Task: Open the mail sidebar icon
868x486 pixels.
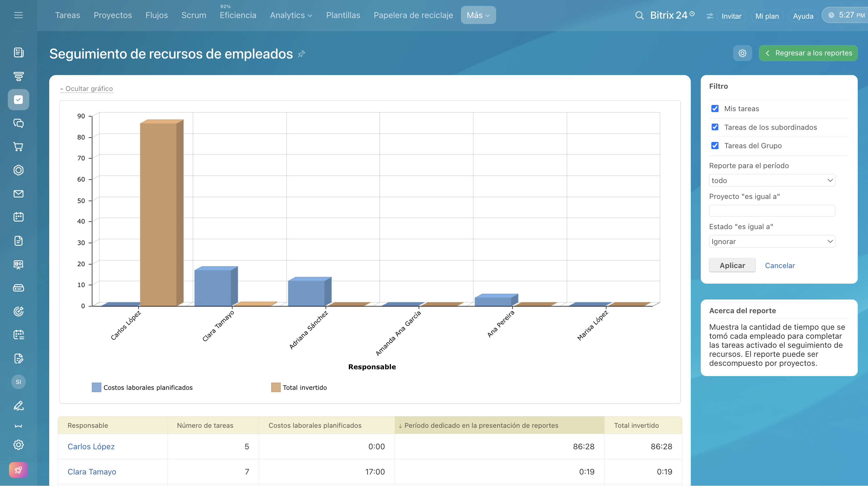Action: click(x=18, y=194)
